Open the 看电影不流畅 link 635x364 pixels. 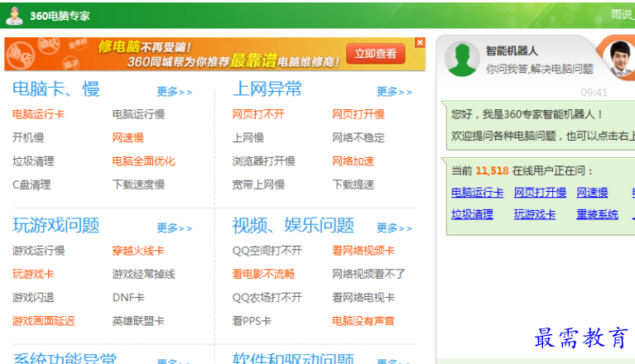click(263, 274)
